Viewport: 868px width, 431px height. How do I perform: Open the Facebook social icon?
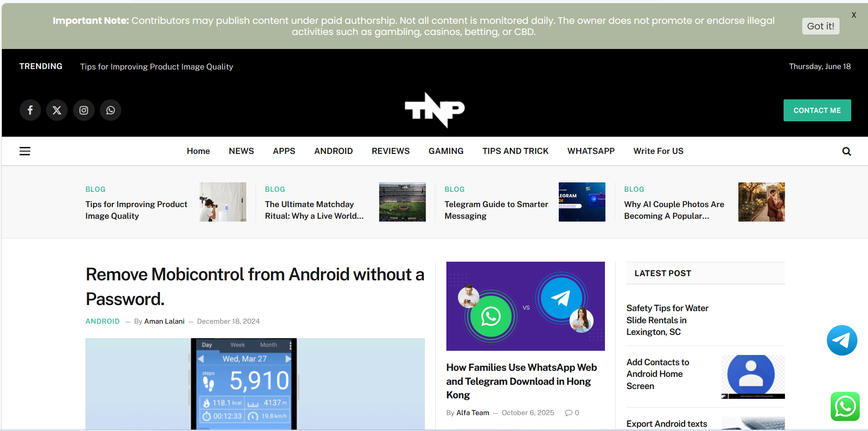(30, 110)
